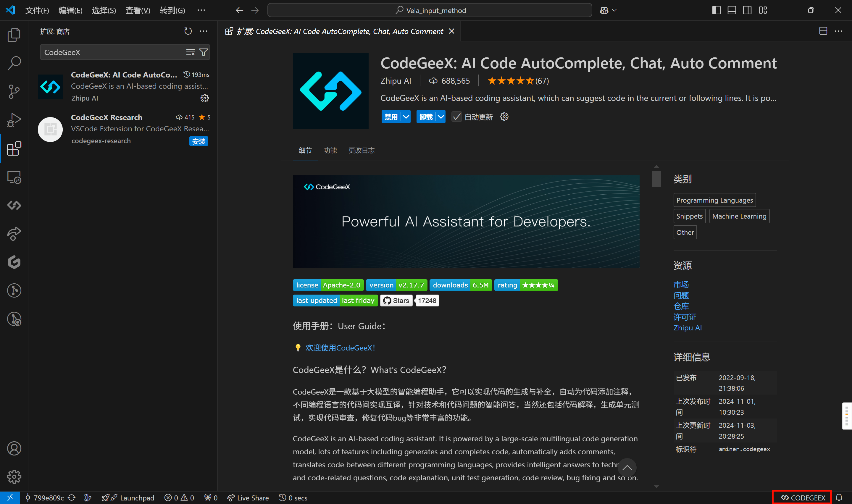Image resolution: width=852 pixels, height=504 pixels.
Task: Switch to the Features tab
Action: click(x=330, y=150)
